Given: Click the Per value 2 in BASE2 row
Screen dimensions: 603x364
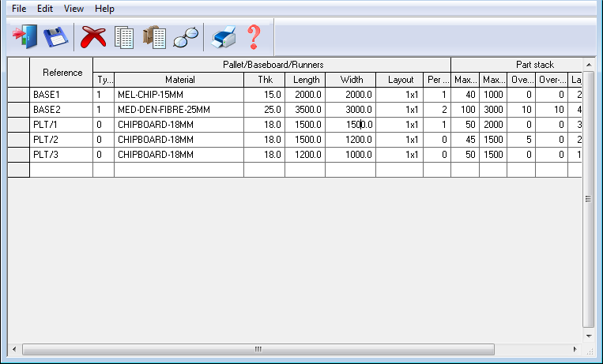Looking at the screenshot, I should (x=437, y=110).
